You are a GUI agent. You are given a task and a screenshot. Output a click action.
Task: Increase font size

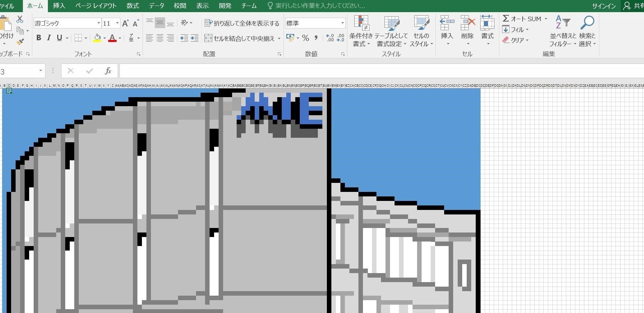pyautogui.click(x=125, y=23)
